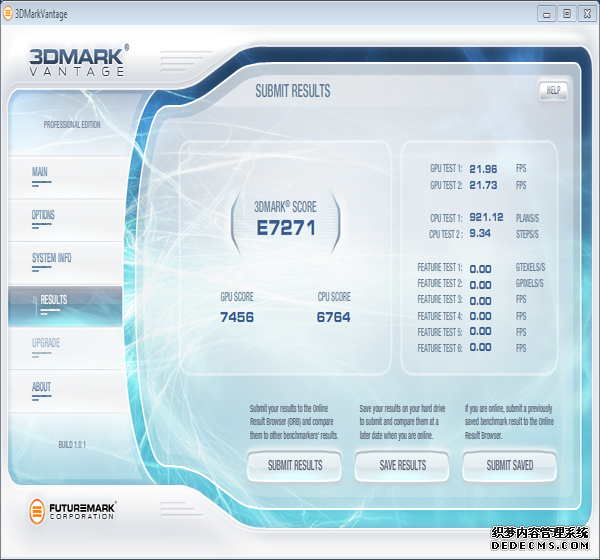Click the 'CPU SCORE' label
Screen dimensions: 600x560
coord(334,297)
